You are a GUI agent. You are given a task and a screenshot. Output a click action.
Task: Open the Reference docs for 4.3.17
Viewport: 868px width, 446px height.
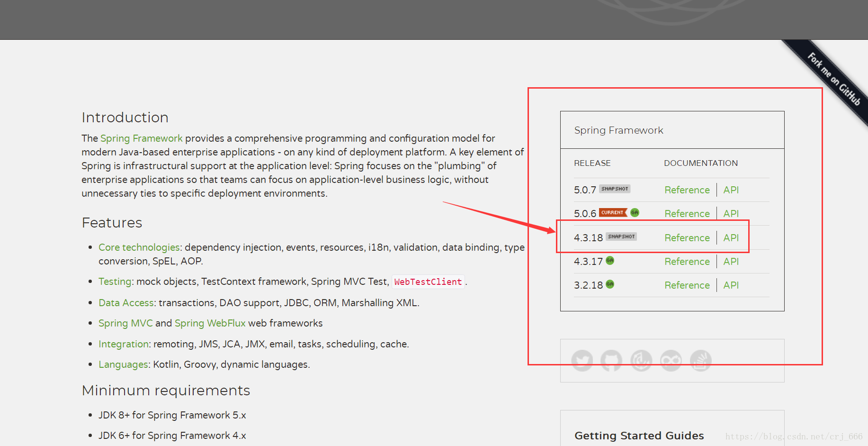687,262
